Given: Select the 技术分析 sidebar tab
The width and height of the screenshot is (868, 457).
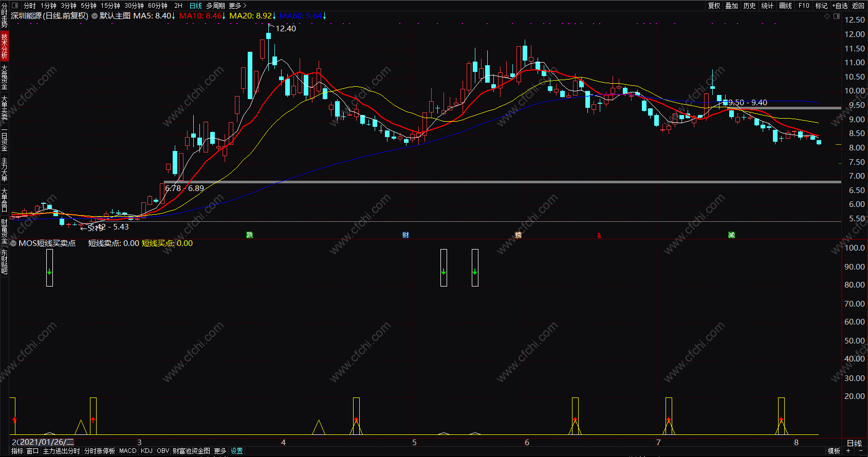Looking at the screenshot, I should (x=4, y=46).
